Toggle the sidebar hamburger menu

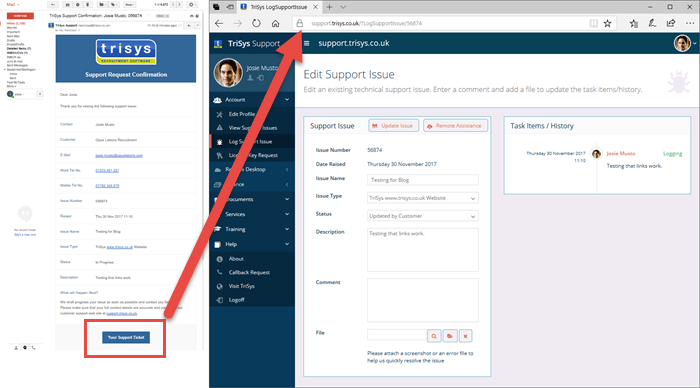(x=307, y=43)
